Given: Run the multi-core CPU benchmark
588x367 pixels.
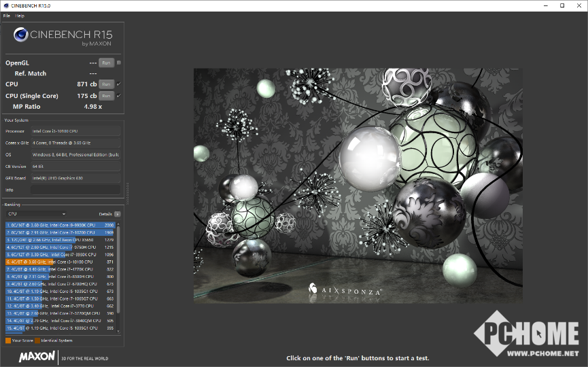Looking at the screenshot, I should pos(107,84).
